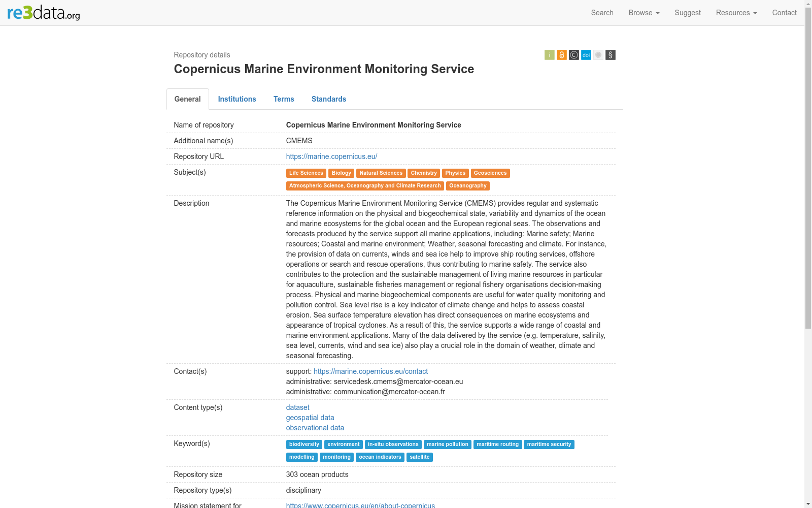812x508 pixels.
Task: Open the Suggest page
Action: (688, 13)
